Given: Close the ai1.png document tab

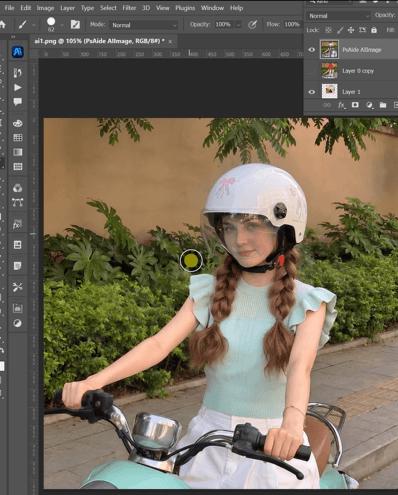Looking at the screenshot, I should click(x=170, y=41).
